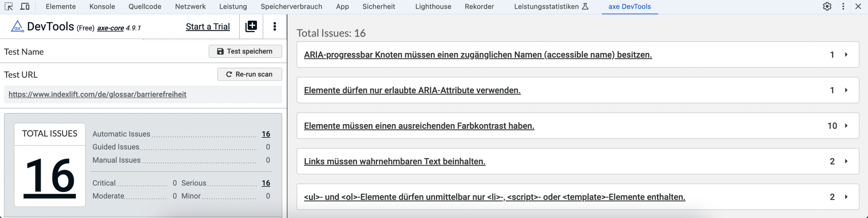Image resolution: width=868 pixels, height=218 pixels.
Task: Open the ul and ol elements issue
Action: [494, 197]
